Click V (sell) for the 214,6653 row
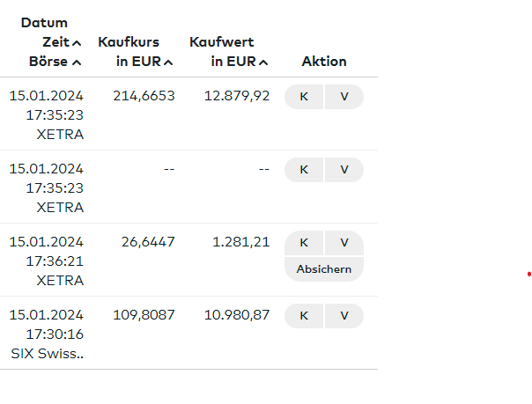Viewport: 532px width, 404px height. pos(344,97)
